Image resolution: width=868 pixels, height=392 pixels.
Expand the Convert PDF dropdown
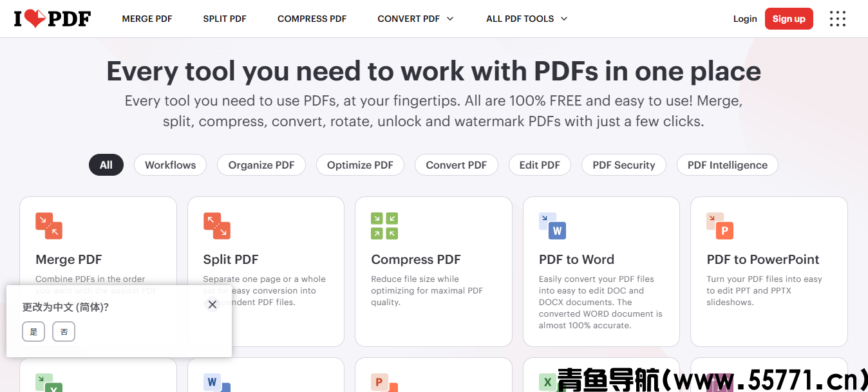tap(415, 19)
